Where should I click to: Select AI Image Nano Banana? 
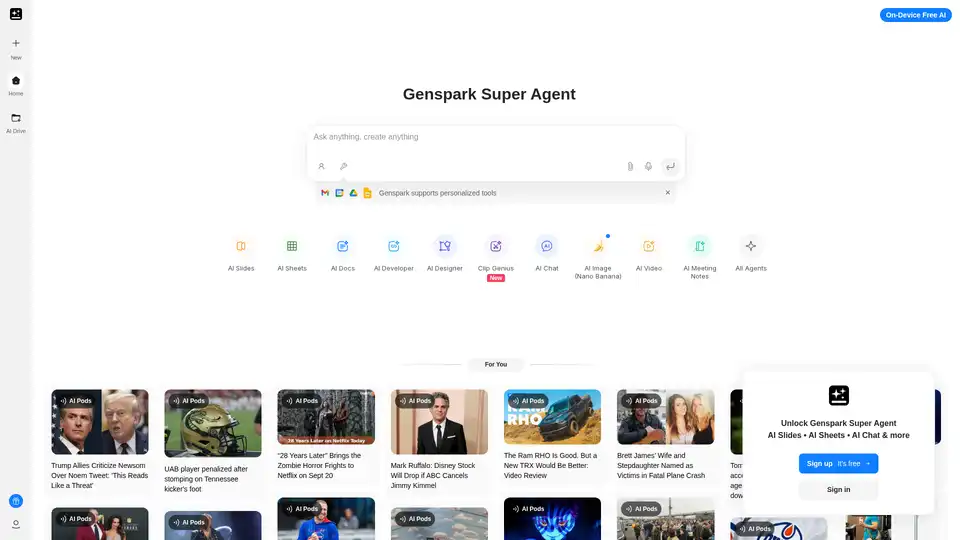pos(598,246)
